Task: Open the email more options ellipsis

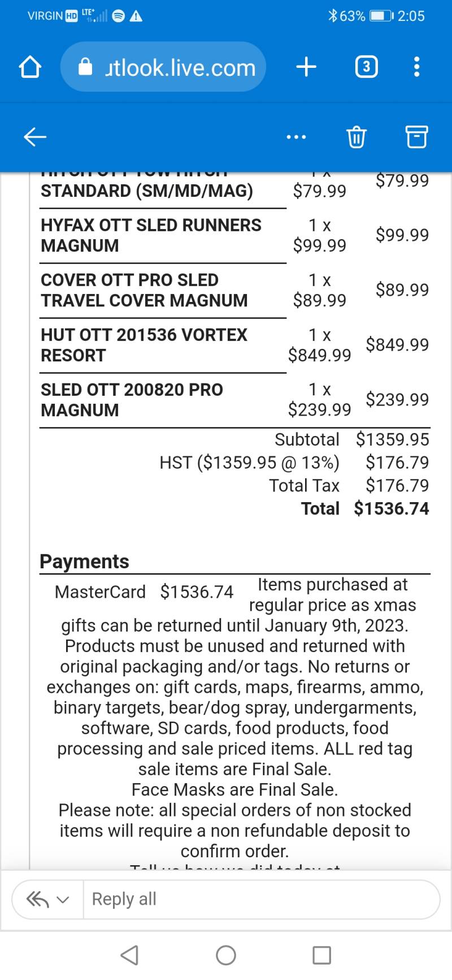Action: (296, 137)
